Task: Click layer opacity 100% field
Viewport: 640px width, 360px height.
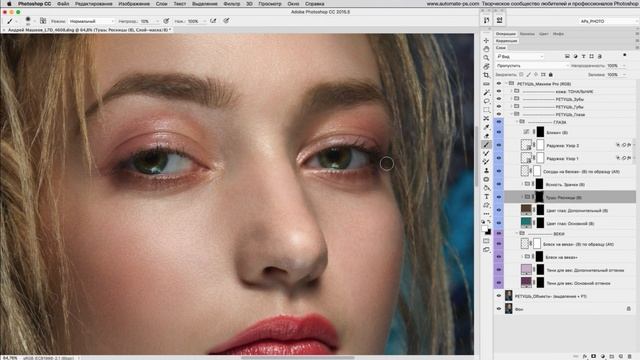Action: 613,66
